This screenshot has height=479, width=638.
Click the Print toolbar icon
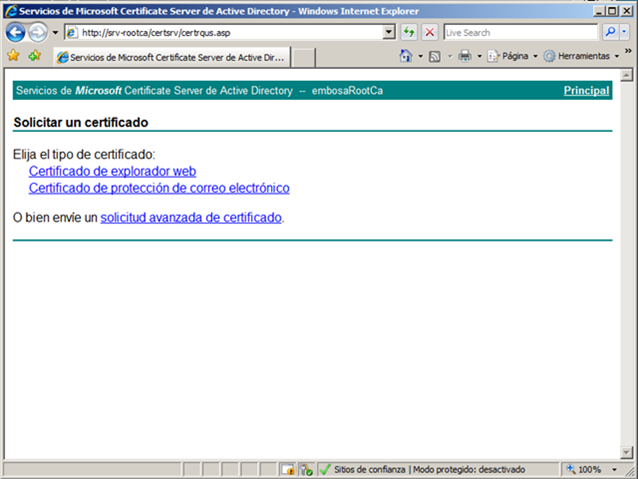464,56
